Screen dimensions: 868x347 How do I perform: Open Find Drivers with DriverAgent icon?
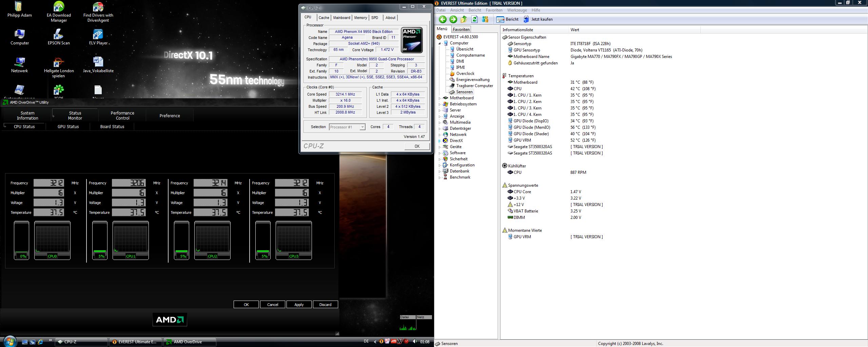(98, 12)
